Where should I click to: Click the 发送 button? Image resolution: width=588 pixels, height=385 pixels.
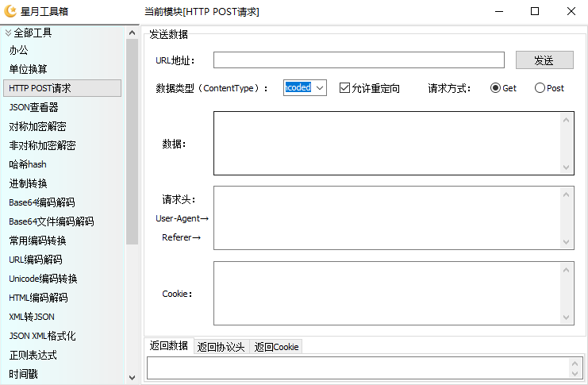click(544, 60)
